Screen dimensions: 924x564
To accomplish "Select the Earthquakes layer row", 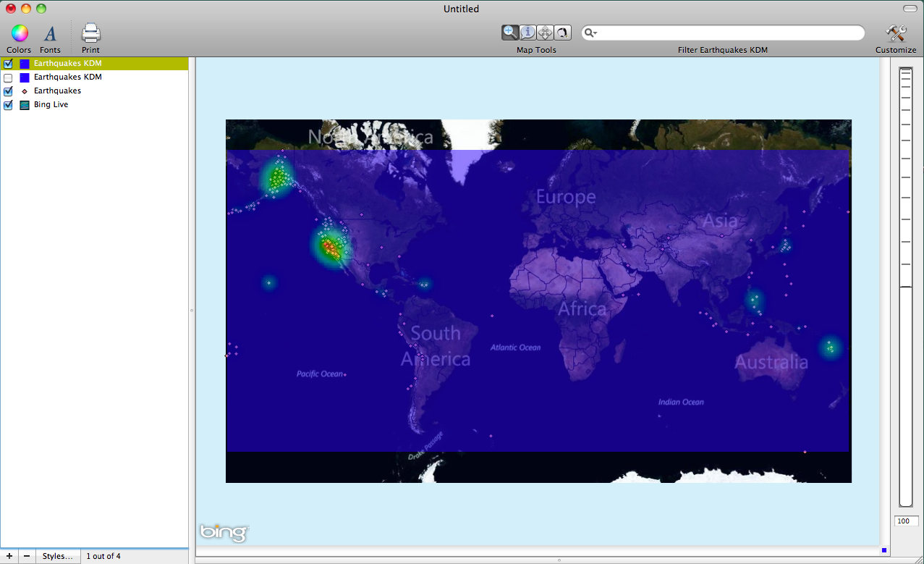I will tap(57, 91).
